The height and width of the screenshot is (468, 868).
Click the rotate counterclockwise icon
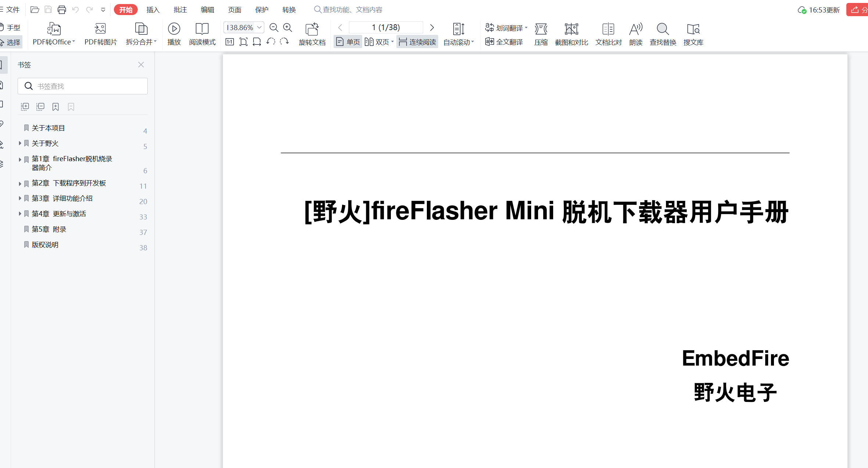tap(271, 41)
